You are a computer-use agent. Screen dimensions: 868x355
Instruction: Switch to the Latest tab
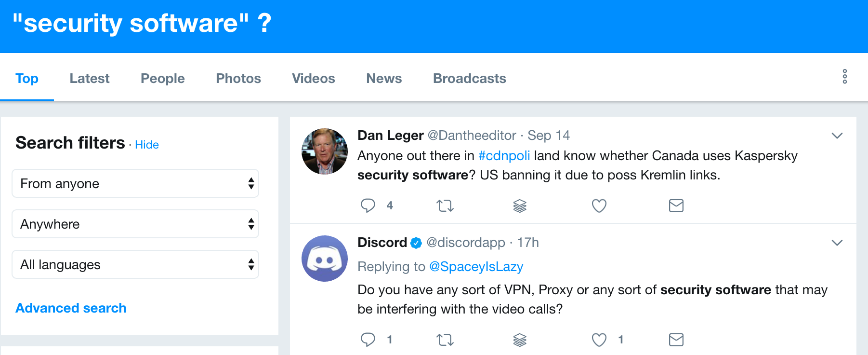click(90, 78)
